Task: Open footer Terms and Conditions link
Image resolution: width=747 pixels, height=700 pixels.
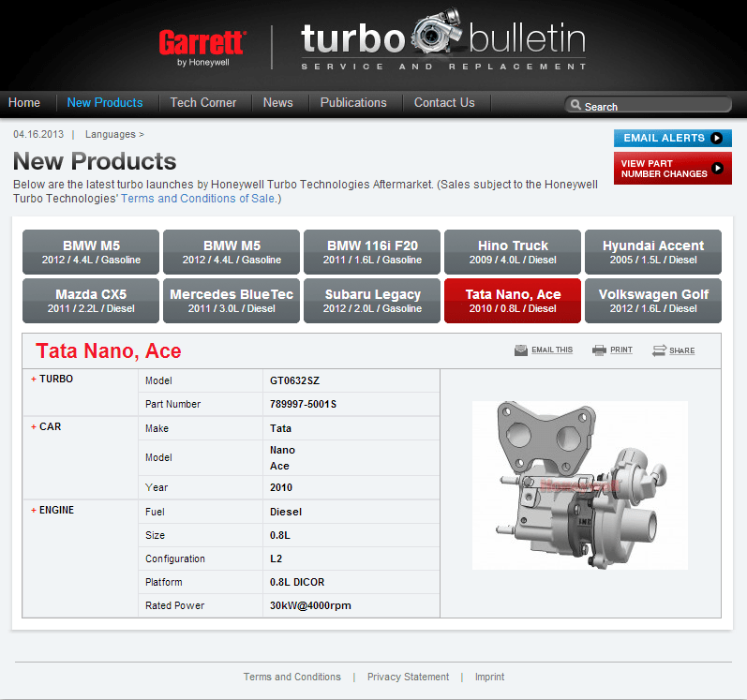Action: (292, 677)
